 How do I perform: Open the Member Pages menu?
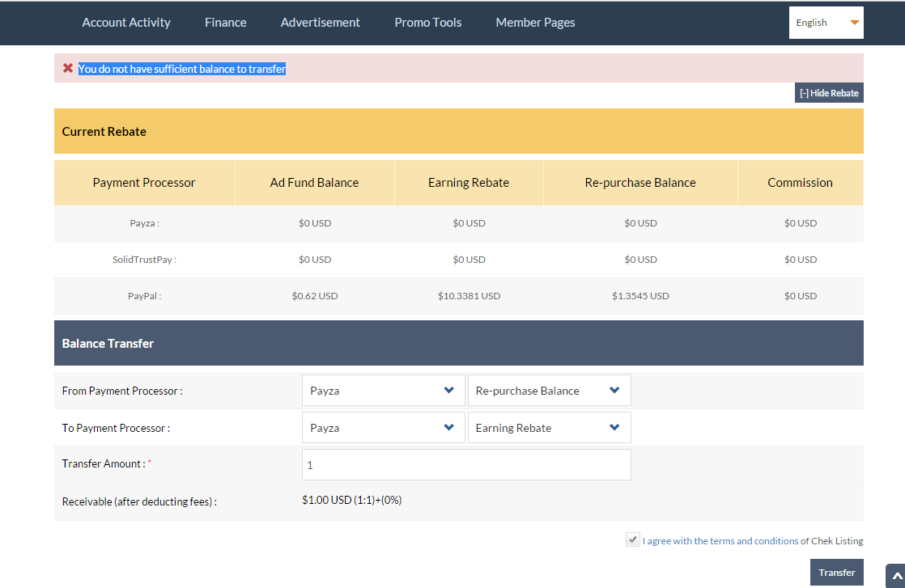[x=535, y=23]
